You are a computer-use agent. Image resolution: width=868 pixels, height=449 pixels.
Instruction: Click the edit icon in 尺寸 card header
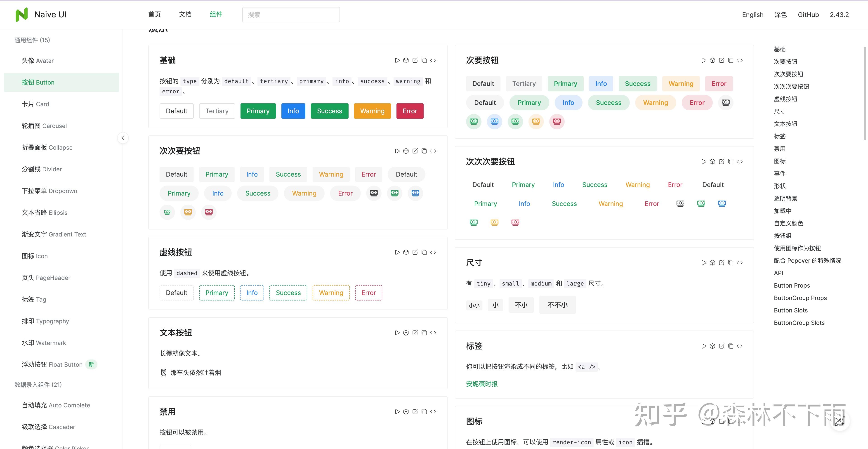point(722,262)
